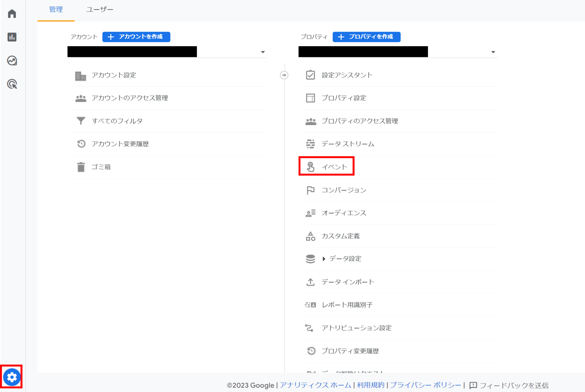This screenshot has width=585, height=392.
Task: Click the プロパティを作成 button
Action: pos(366,37)
